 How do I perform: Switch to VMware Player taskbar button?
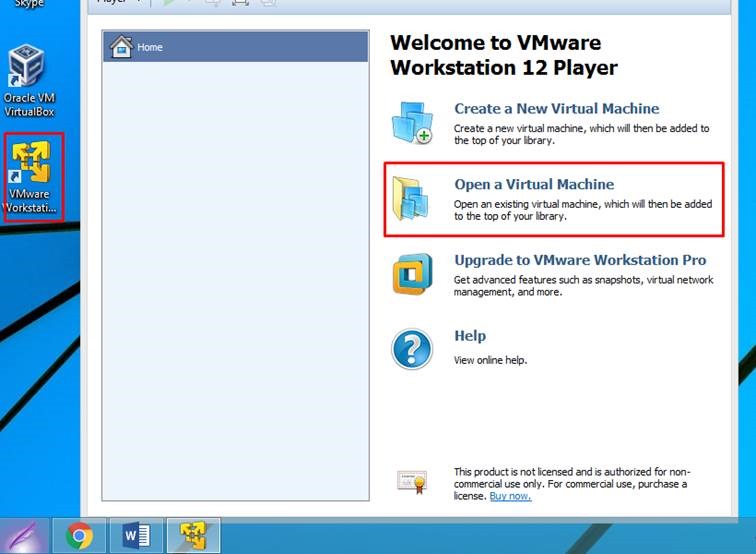pyautogui.click(x=193, y=536)
